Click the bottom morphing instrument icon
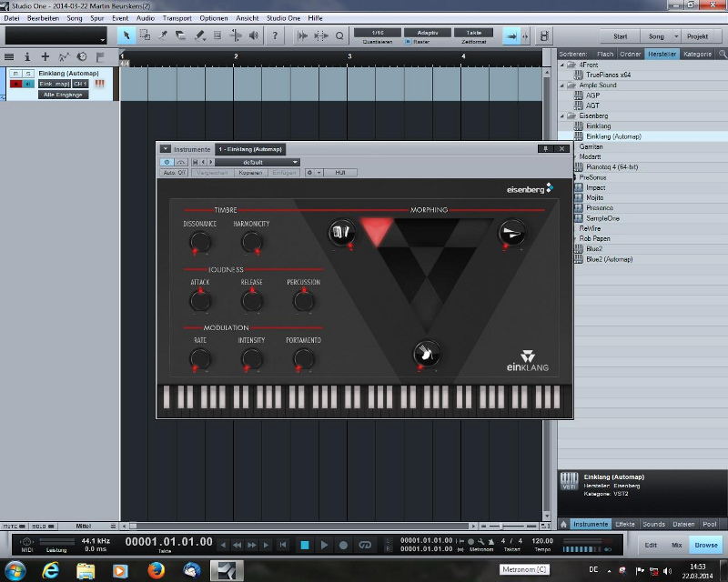This screenshot has height=582, width=728. click(427, 354)
